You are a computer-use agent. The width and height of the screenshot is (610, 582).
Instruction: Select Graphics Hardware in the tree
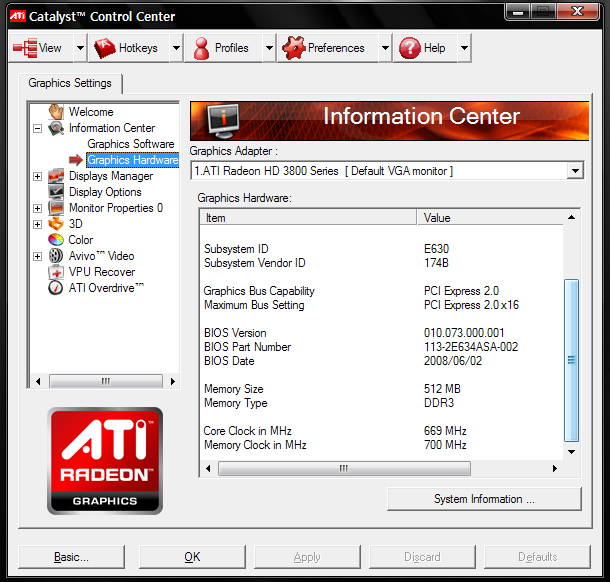(132, 160)
